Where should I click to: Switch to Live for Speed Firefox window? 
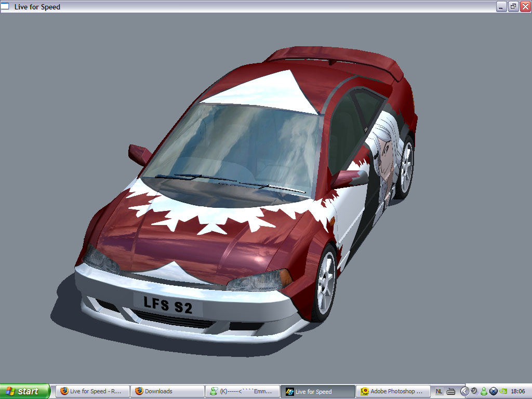[x=92, y=391]
